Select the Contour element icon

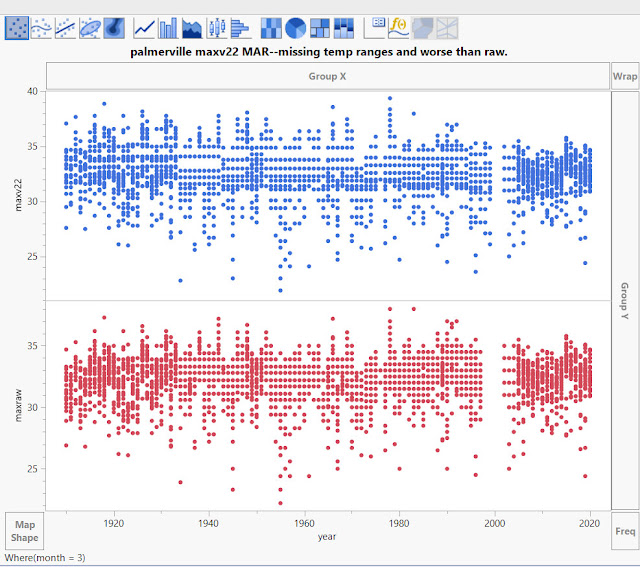[114, 28]
